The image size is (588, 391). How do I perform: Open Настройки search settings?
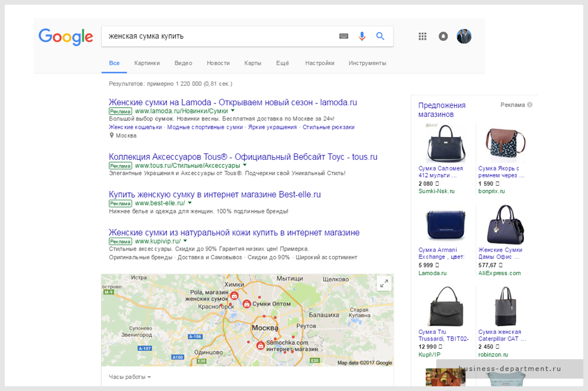point(320,63)
